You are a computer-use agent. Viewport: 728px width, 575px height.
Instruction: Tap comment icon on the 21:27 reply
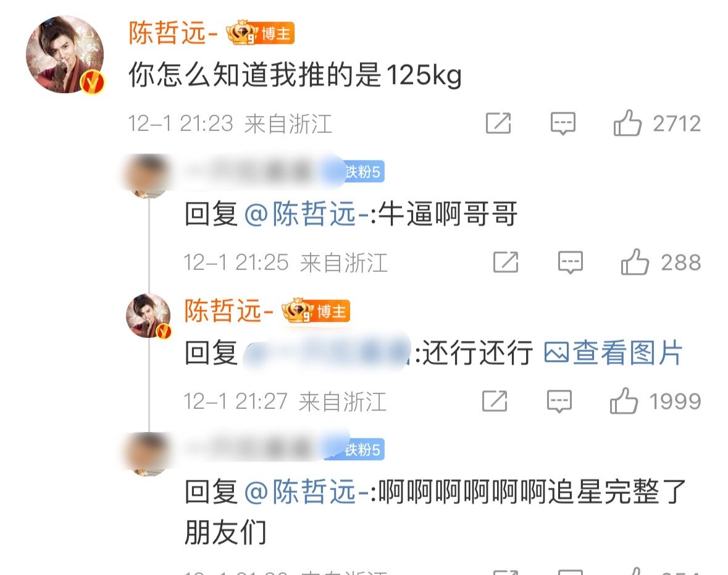coord(559,401)
